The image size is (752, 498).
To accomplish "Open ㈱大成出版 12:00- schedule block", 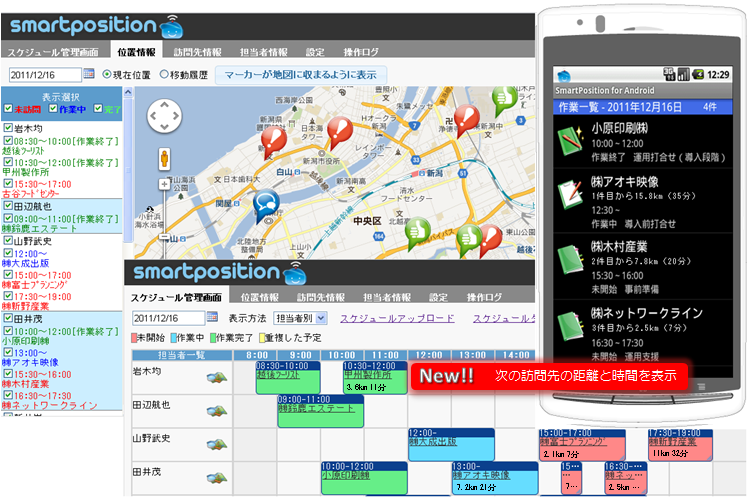I will click(x=451, y=444).
